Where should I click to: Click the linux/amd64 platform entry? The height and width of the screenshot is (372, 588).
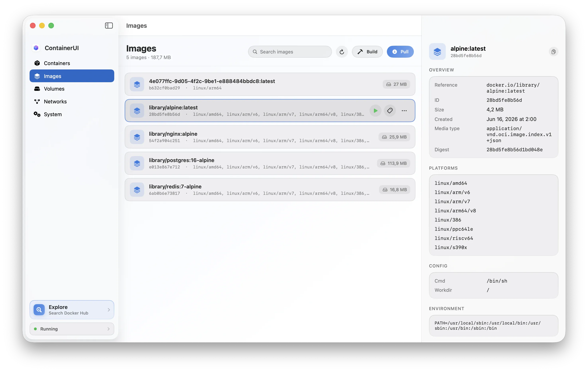(451, 183)
